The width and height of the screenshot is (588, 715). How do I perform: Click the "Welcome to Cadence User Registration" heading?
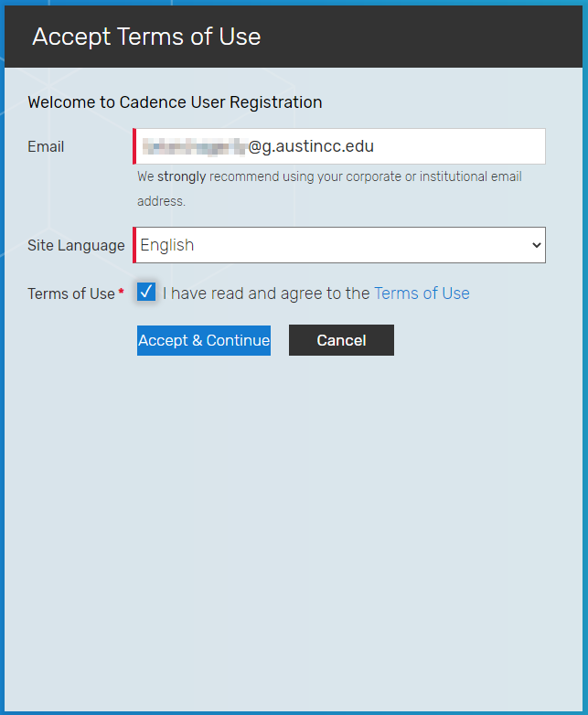[175, 102]
